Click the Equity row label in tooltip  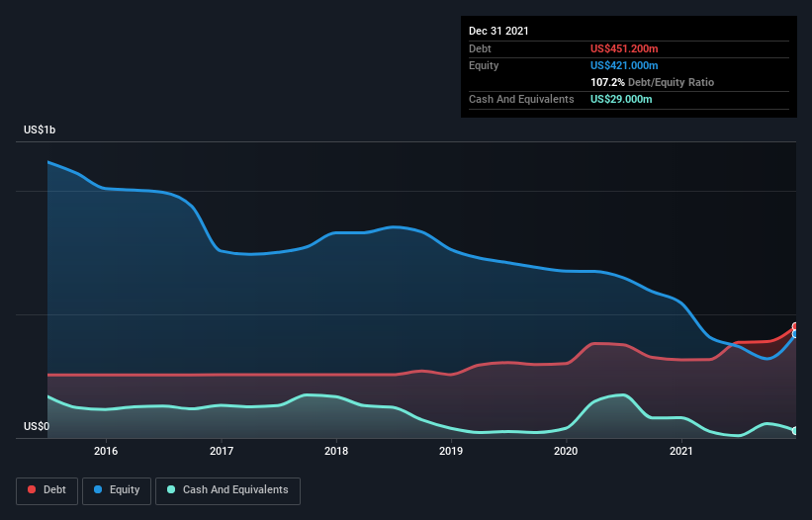(484, 65)
